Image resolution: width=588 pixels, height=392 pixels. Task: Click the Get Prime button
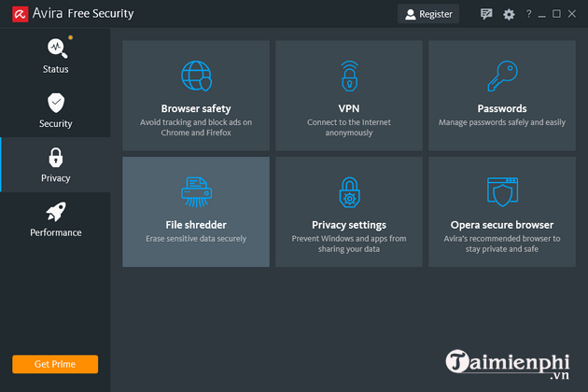click(x=55, y=364)
